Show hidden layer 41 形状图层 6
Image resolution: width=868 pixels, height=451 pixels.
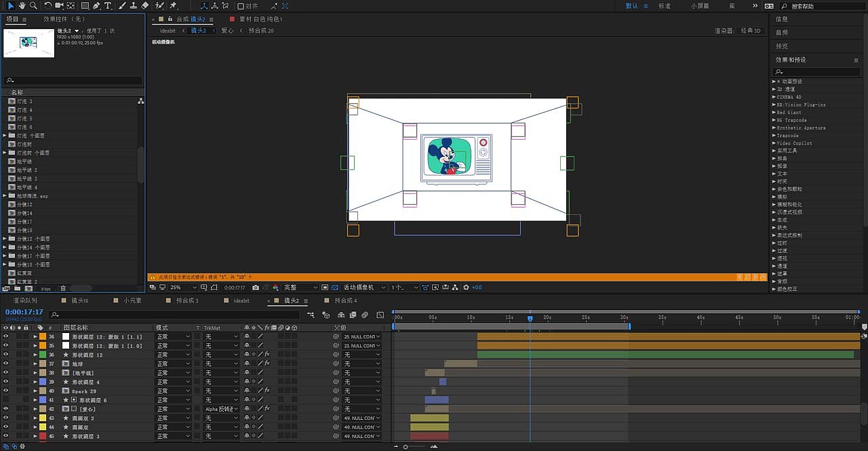pos(5,400)
